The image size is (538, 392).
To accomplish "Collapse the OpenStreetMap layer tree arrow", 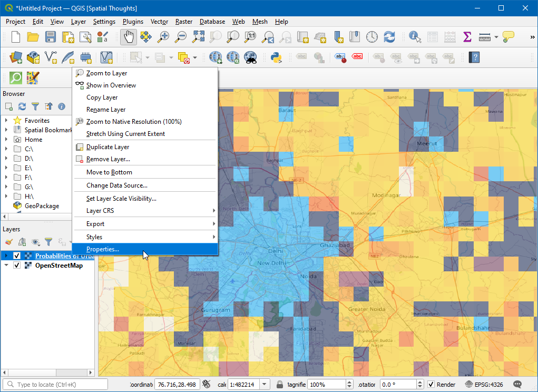I will [x=6, y=266].
